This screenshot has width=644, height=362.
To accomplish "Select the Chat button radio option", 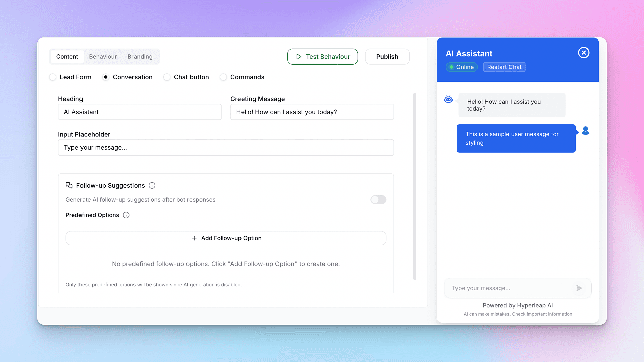I will (x=167, y=77).
